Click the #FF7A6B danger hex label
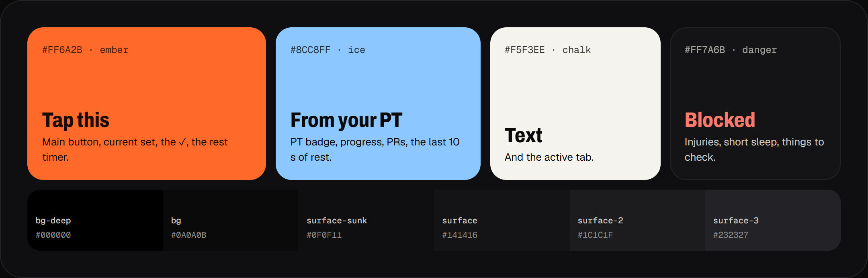 (705, 50)
